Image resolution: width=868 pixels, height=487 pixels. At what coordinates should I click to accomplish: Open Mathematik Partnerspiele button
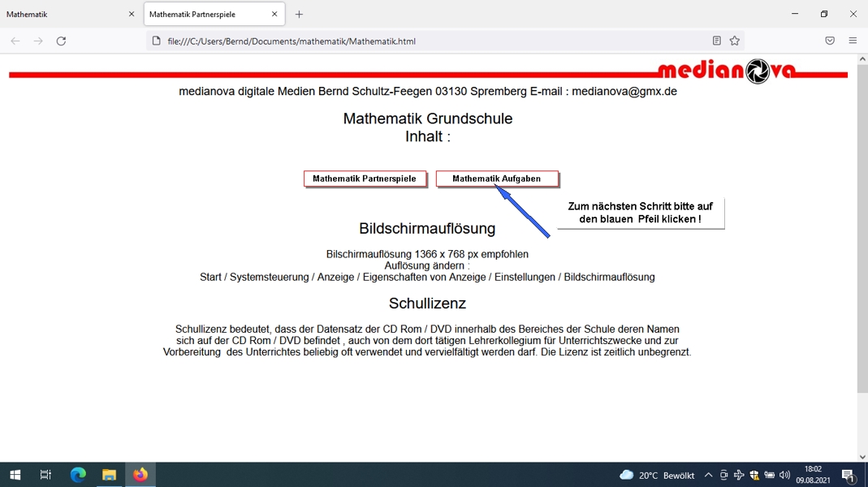click(x=365, y=179)
